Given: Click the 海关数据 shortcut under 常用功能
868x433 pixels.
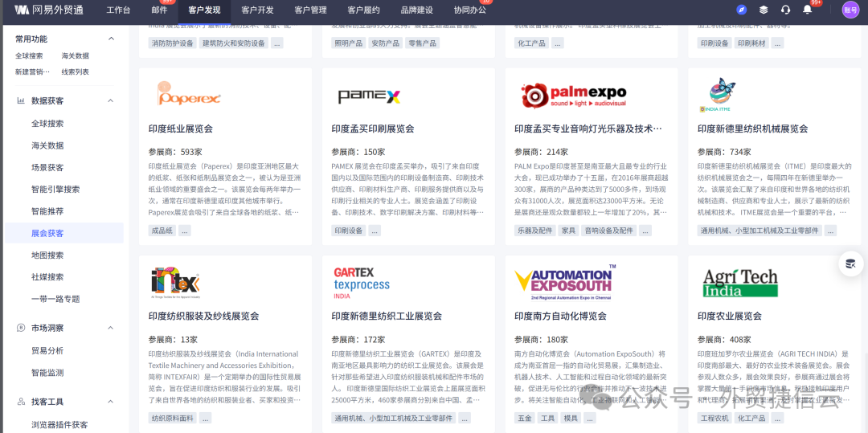Looking at the screenshot, I should tap(76, 56).
